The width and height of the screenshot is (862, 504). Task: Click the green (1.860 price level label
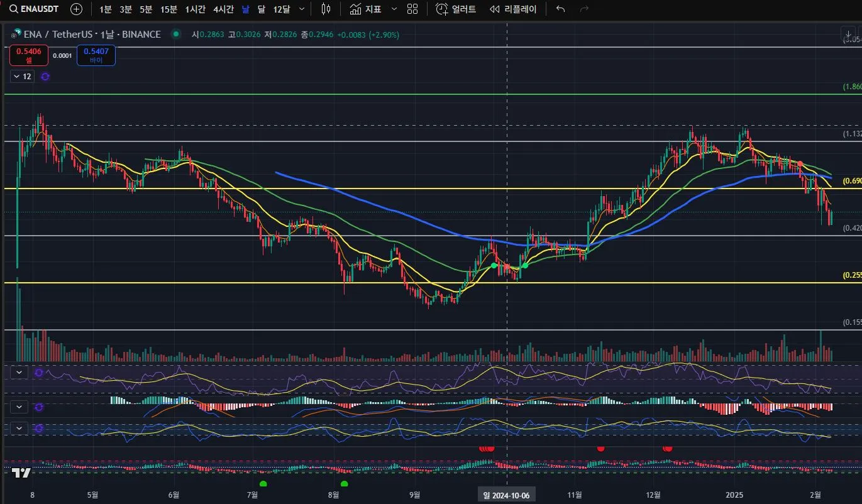coord(852,87)
